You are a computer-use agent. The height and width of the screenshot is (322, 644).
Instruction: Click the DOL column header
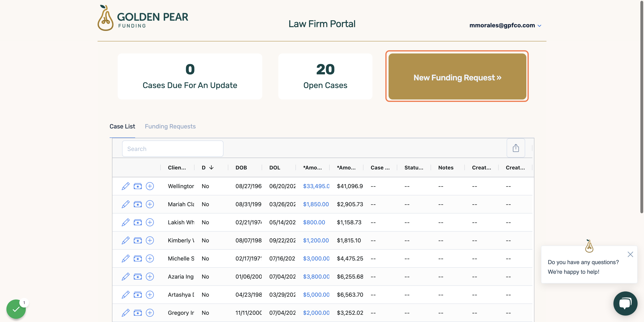pos(275,168)
